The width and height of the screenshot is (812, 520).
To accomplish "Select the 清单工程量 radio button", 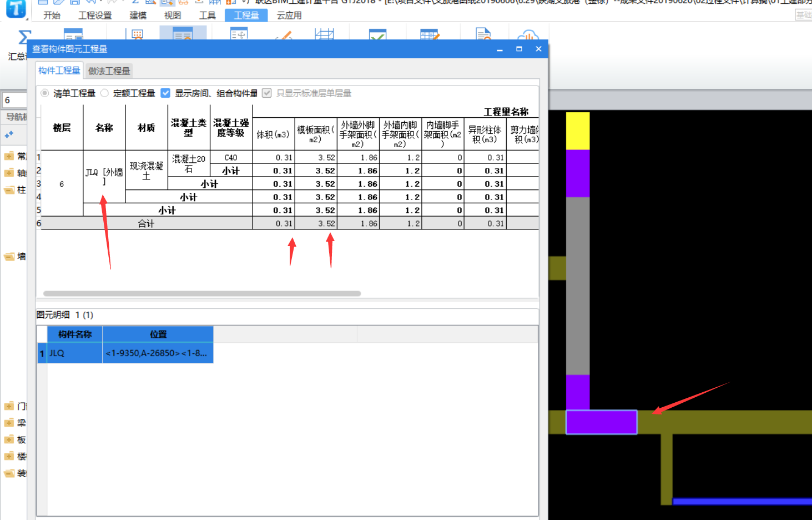I will [45, 93].
